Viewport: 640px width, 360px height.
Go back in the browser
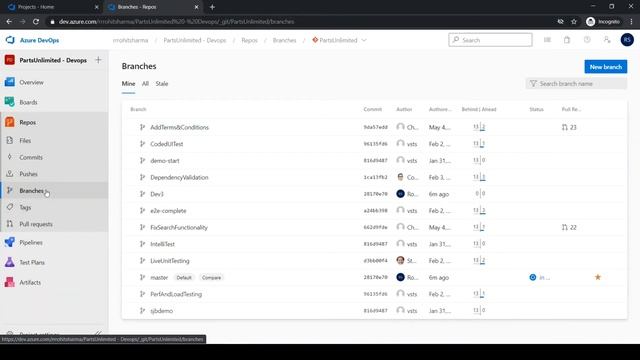coord(9,22)
